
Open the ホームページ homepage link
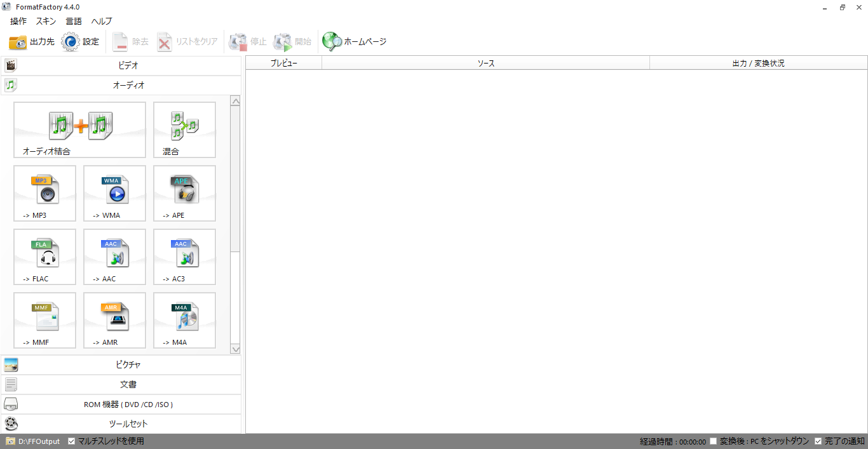(355, 42)
